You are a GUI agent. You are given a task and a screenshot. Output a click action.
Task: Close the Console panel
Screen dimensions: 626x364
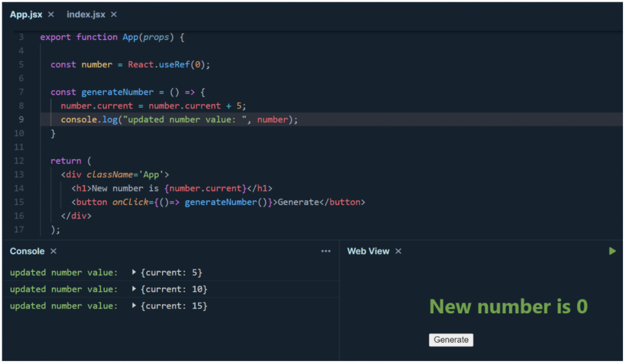[53, 251]
